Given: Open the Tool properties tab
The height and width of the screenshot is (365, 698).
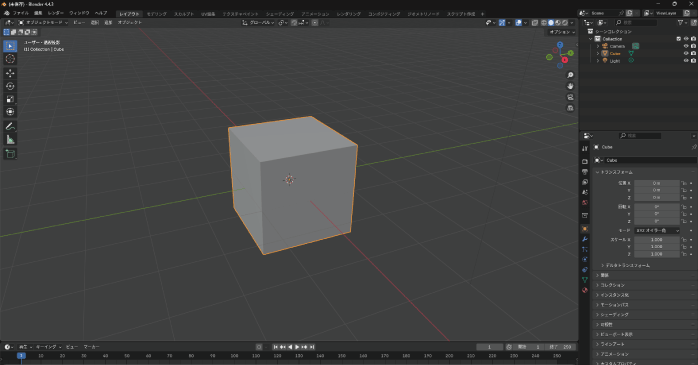Looking at the screenshot, I should pyautogui.click(x=585, y=148).
